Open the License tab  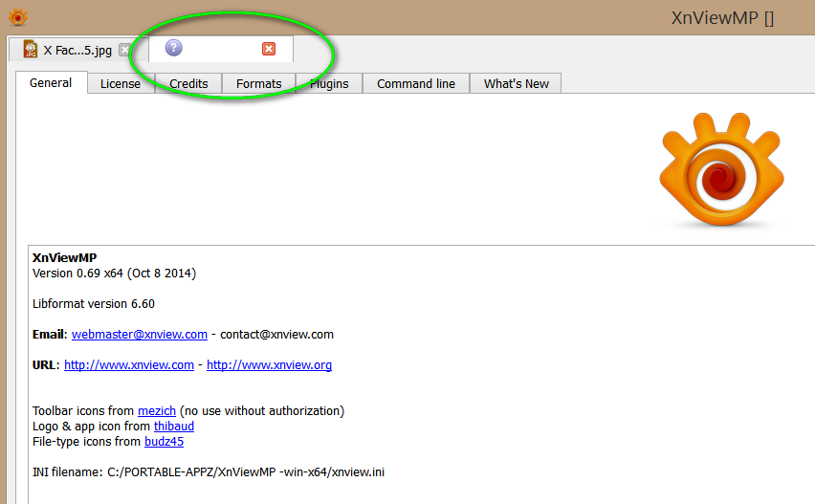[x=121, y=83]
